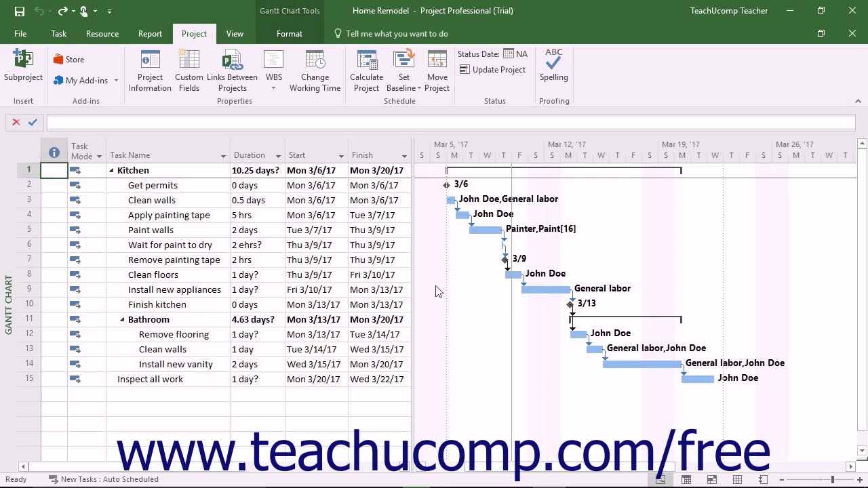Open the Office Store add-ins
This screenshot has height=488, width=868.
coord(69,60)
